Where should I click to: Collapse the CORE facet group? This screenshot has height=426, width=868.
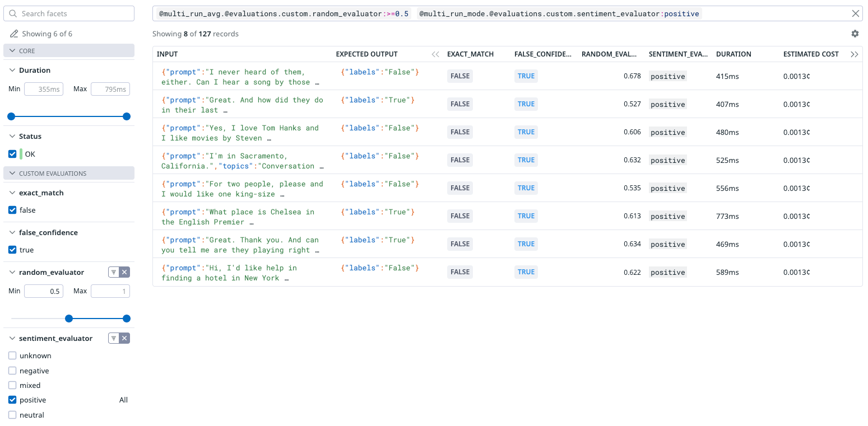[12, 50]
